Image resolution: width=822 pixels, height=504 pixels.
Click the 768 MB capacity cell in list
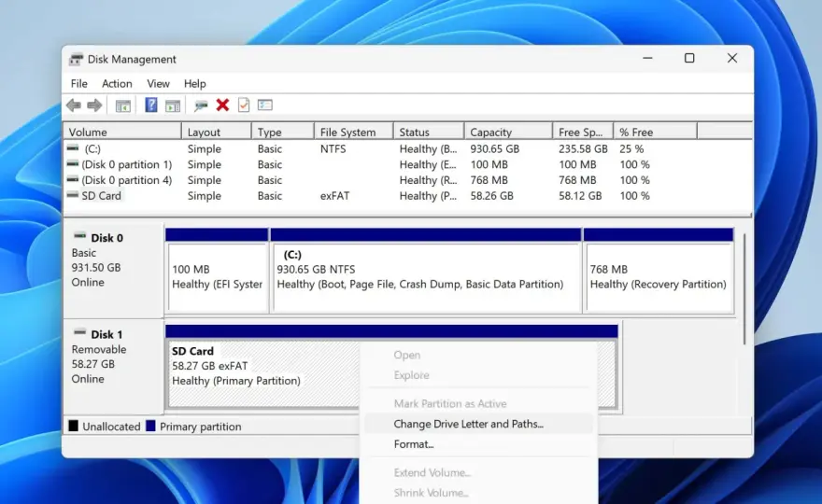(489, 180)
